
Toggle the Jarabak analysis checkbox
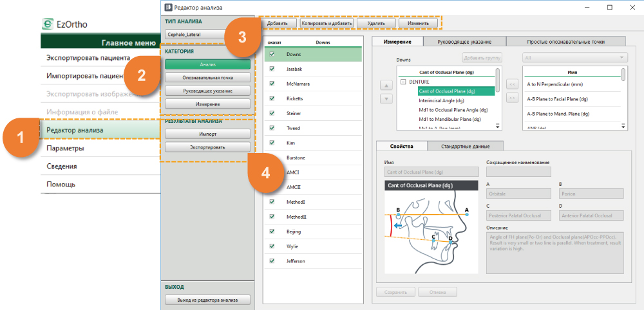click(272, 69)
